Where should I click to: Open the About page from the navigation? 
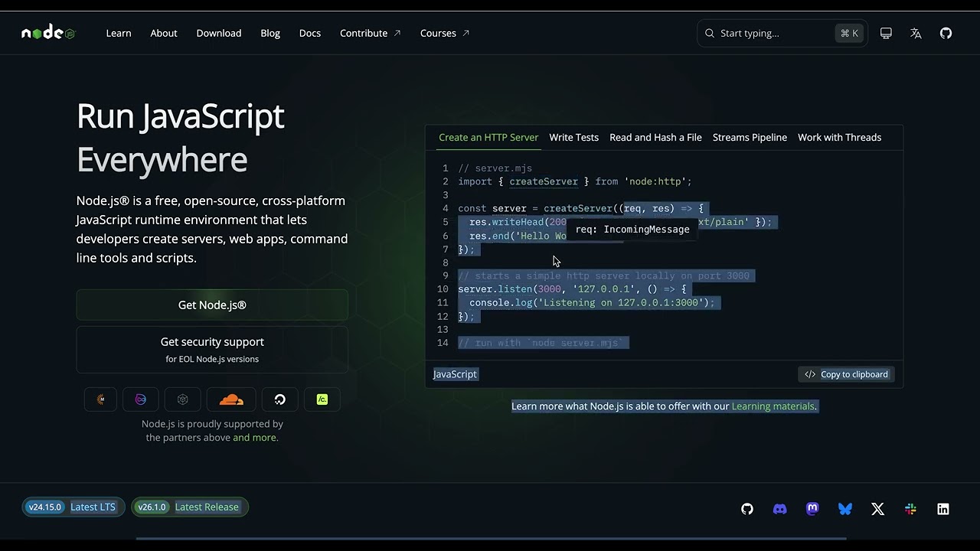[x=164, y=33]
